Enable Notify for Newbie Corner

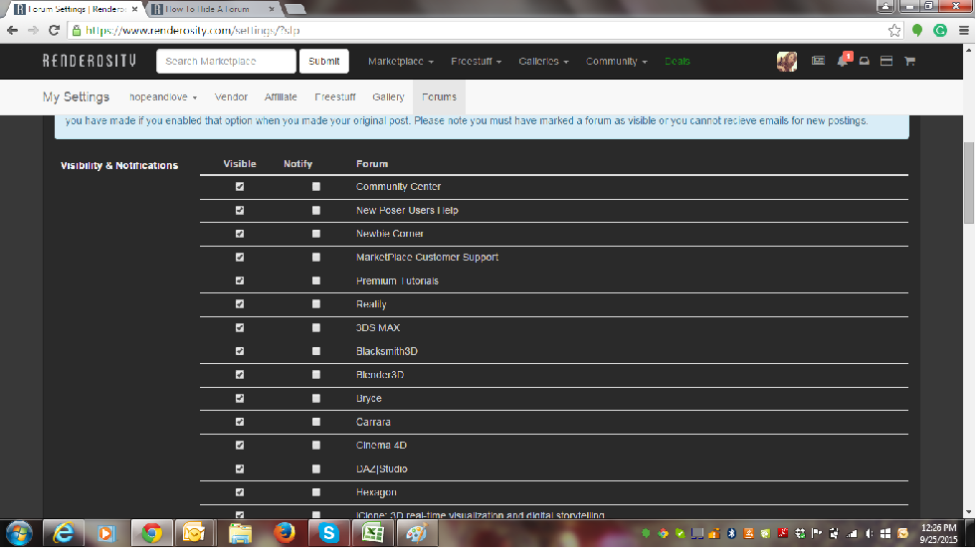click(317, 235)
